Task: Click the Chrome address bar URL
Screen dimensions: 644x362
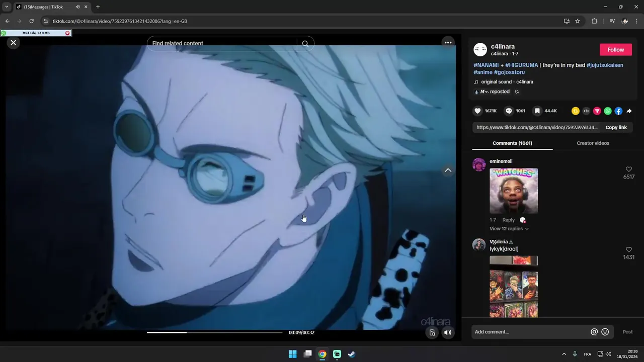Action: [x=120, y=21]
